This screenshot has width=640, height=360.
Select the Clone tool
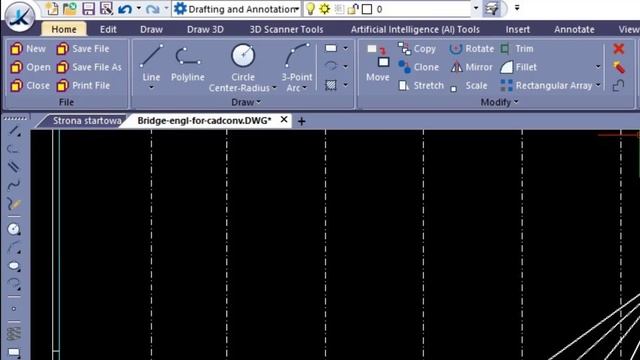[x=418, y=67]
